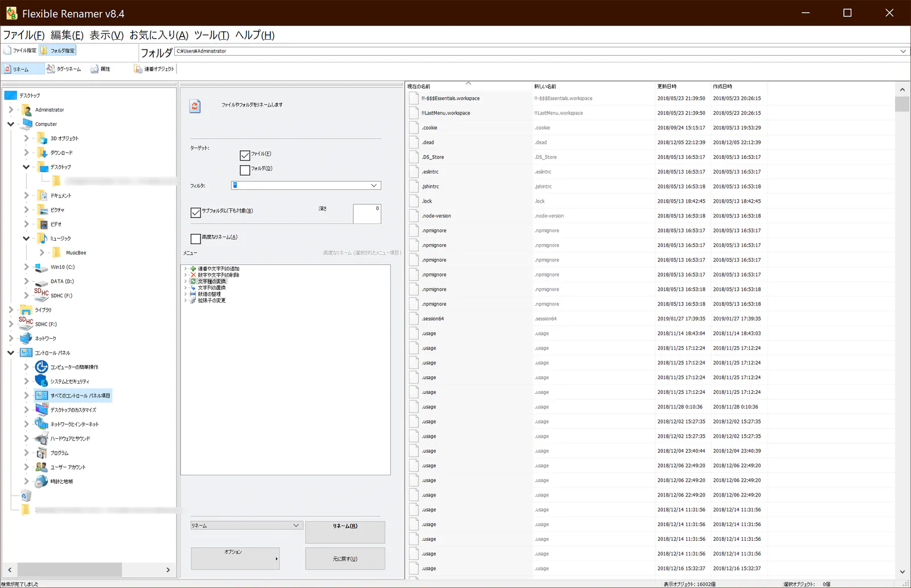The width and height of the screenshot is (911, 588).
Task: Click the 文字種の変換 green refresh icon
Action: point(193,281)
